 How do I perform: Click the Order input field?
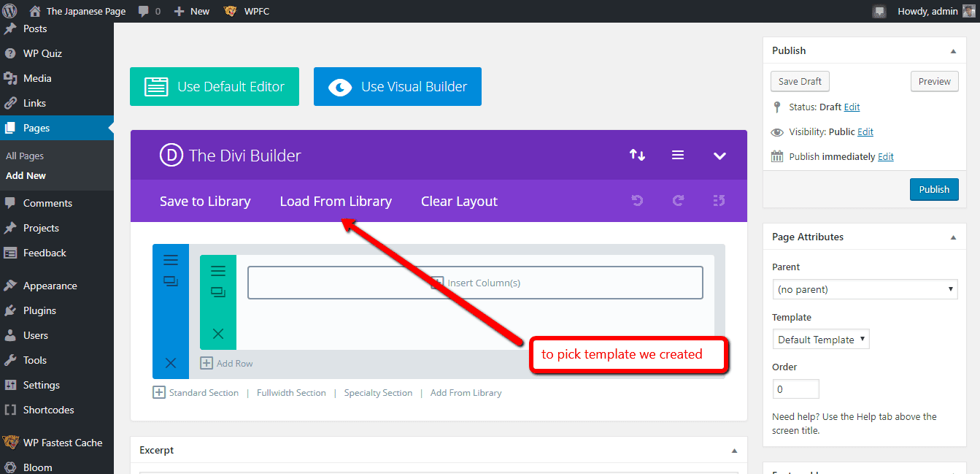(x=795, y=389)
